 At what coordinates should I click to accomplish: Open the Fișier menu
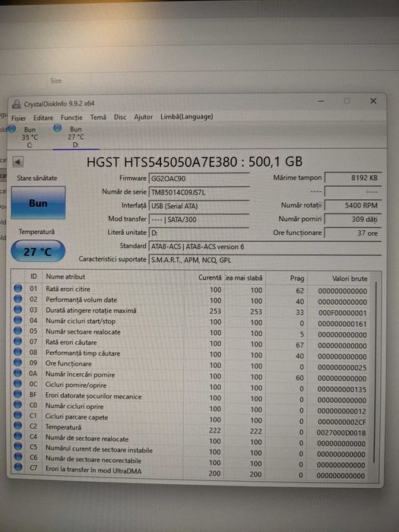(19, 118)
